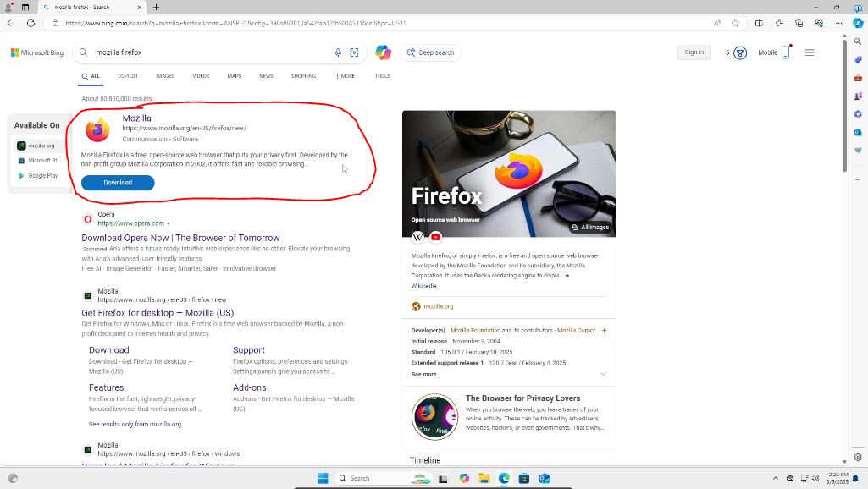Open a new tab with the plus icon
The image size is (868, 489).
[156, 7]
